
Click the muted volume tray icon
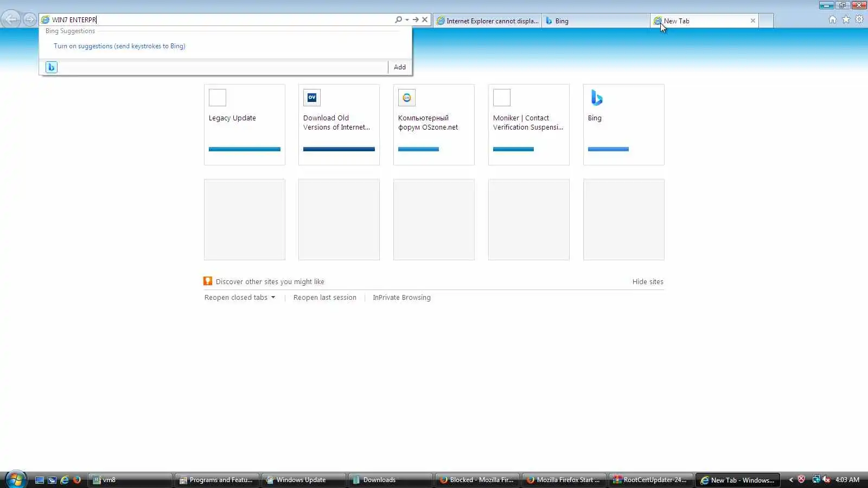coord(826,479)
